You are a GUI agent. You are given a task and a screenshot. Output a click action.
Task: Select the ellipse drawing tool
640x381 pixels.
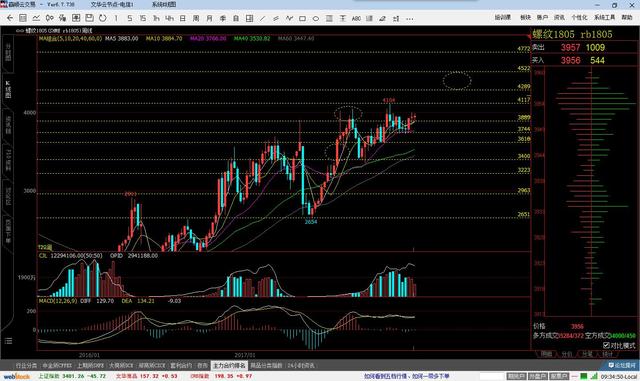click(x=316, y=18)
